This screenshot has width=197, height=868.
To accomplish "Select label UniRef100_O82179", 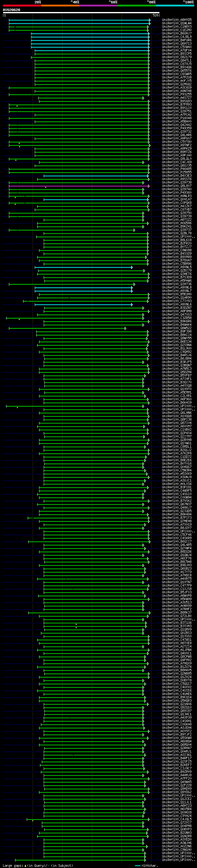I will pos(177,57).
